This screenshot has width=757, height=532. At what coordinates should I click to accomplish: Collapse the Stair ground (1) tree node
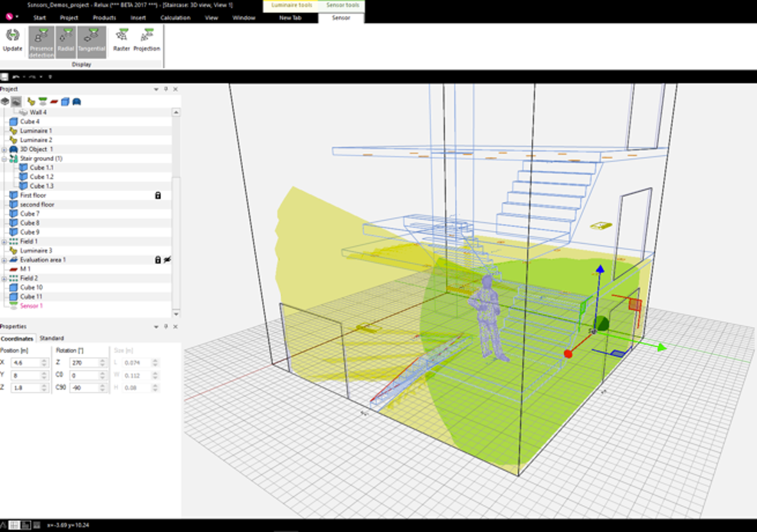[4, 158]
